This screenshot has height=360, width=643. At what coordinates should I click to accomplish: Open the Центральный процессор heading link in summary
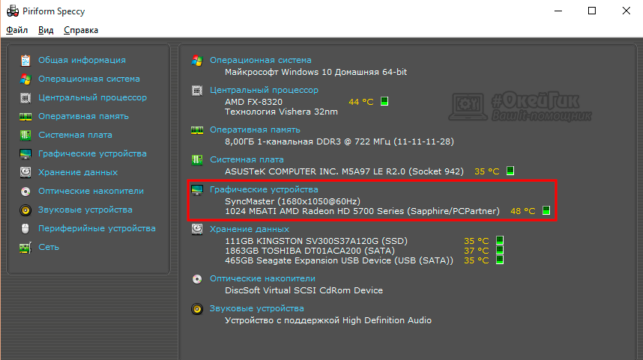coord(264,90)
